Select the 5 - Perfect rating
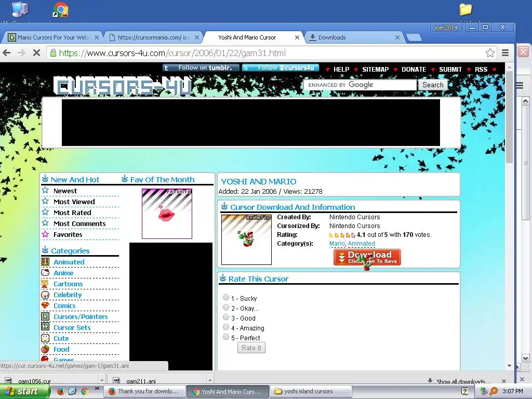532x399 pixels. coord(226,337)
